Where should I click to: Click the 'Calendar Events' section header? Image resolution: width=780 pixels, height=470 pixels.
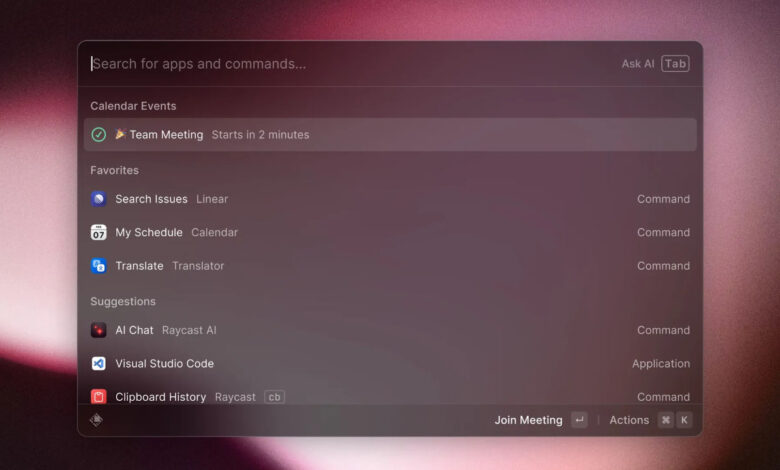click(133, 106)
